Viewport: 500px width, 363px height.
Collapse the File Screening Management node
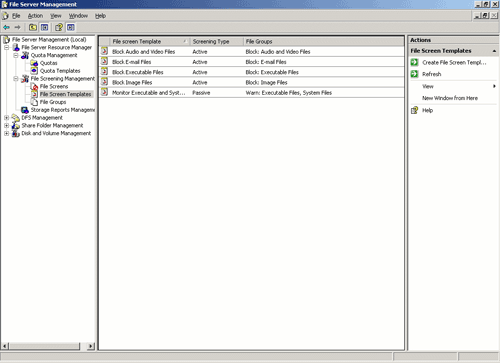tap(16, 79)
